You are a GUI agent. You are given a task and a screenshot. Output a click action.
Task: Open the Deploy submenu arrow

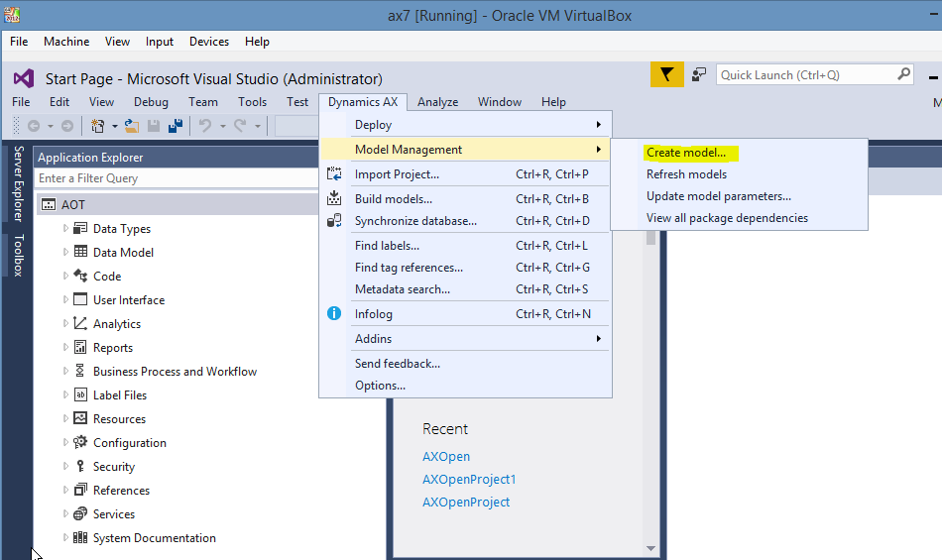click(x=598, y=124)
